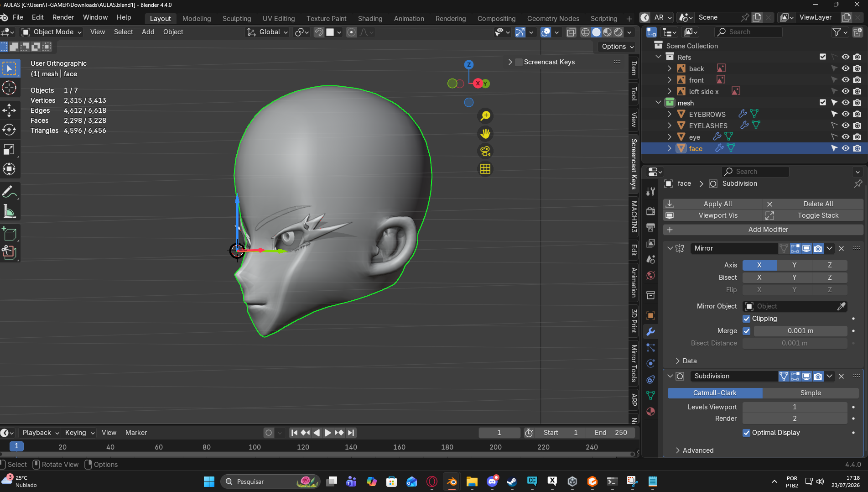The height and width of the screenshot is (492, 868).
Task: Open the Modifiers properties tab (wrench)
Action: (x=650, y=331)
